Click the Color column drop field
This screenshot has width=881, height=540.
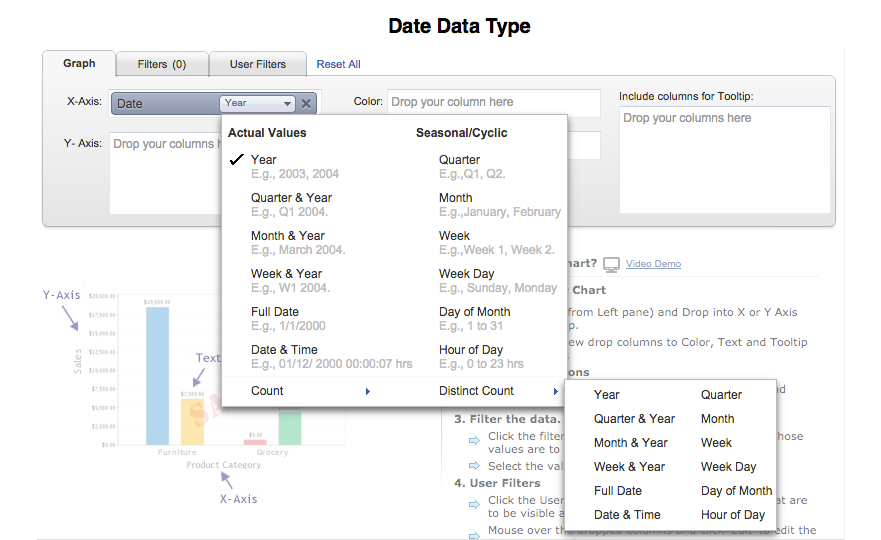(x=493, y=102)
